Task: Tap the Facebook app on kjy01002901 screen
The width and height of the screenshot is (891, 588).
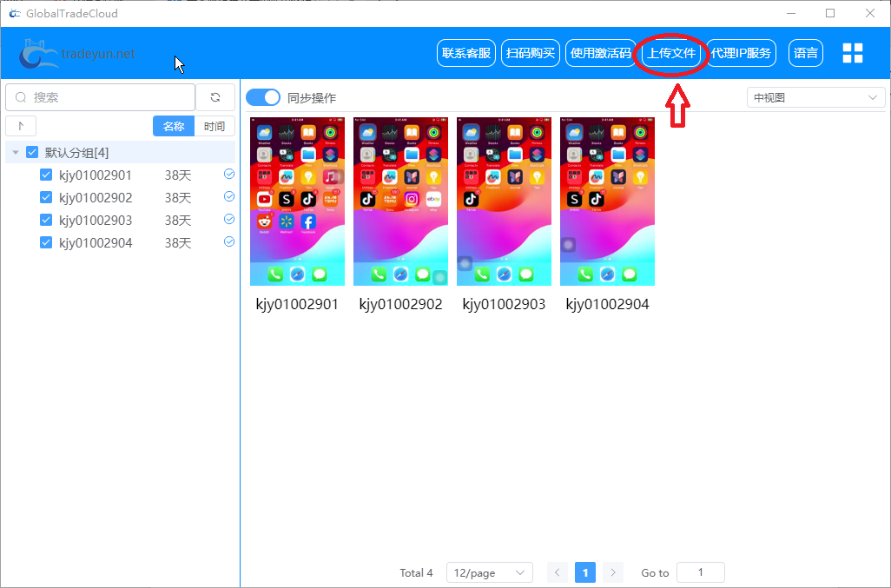Action: coord(308,221)
